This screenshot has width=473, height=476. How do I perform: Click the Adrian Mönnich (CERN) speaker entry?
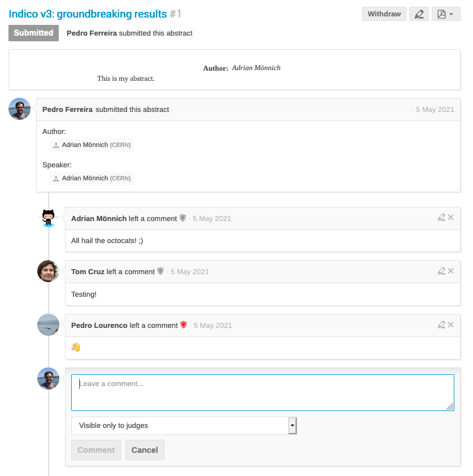point(92,178)
